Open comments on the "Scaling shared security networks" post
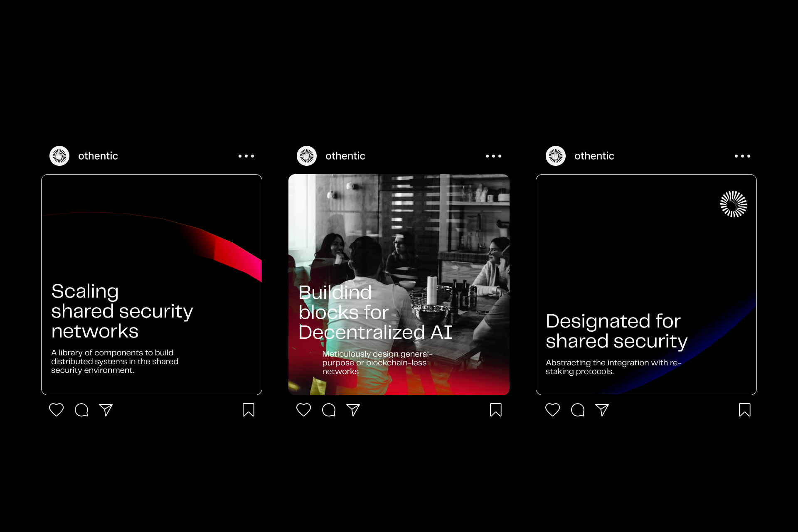Viewport: 798px width, 532px height. point(81,410)
